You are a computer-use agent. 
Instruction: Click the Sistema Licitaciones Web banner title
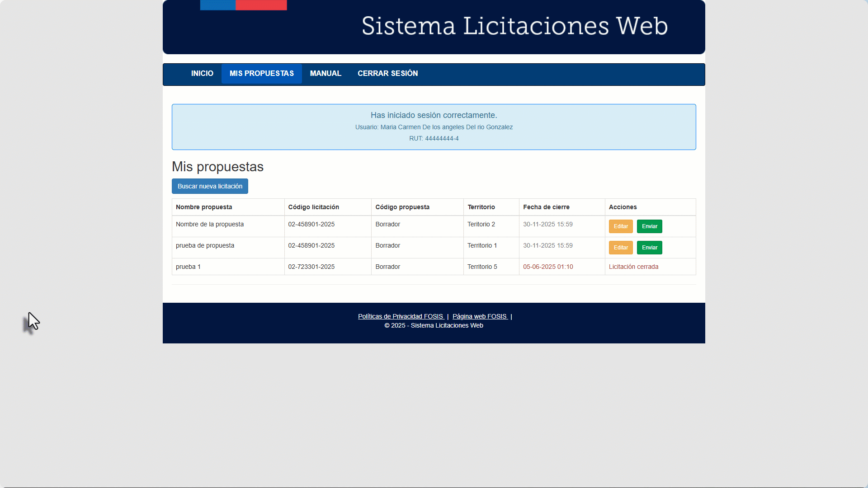(514, 26)
